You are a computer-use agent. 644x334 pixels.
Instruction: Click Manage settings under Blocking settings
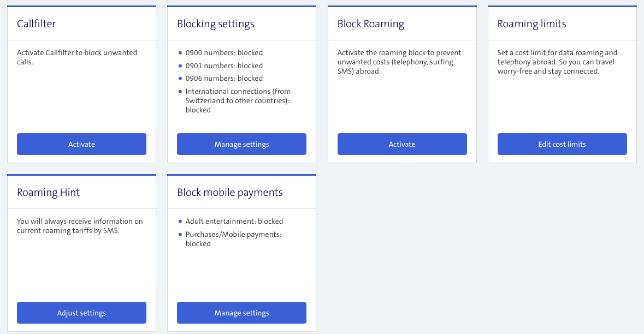pos(241,144)
